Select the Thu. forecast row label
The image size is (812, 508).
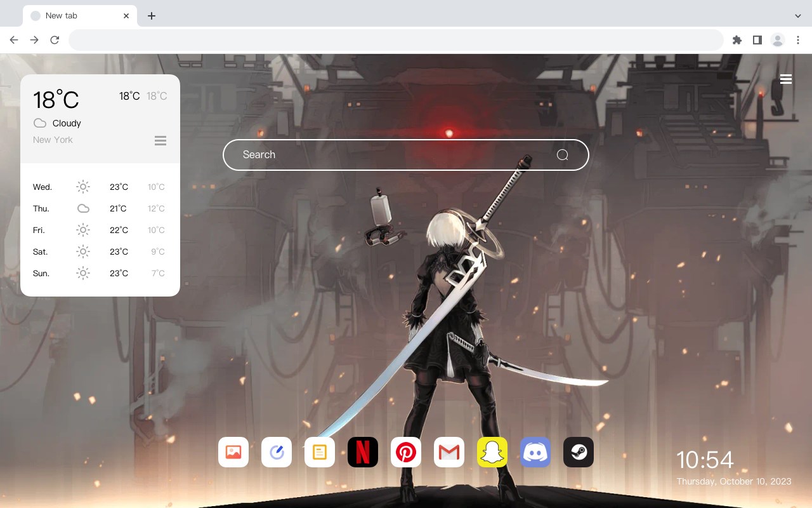pyautogui.click(x=41, y=209)
